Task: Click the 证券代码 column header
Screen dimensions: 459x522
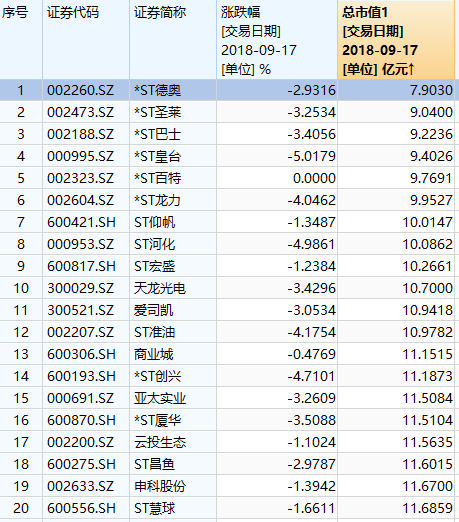Action: pyautogui.click(x=86, y=40)
